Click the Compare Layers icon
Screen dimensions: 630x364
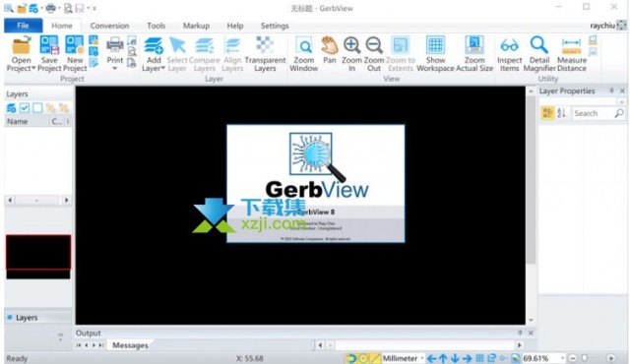(x=205, y=45)
